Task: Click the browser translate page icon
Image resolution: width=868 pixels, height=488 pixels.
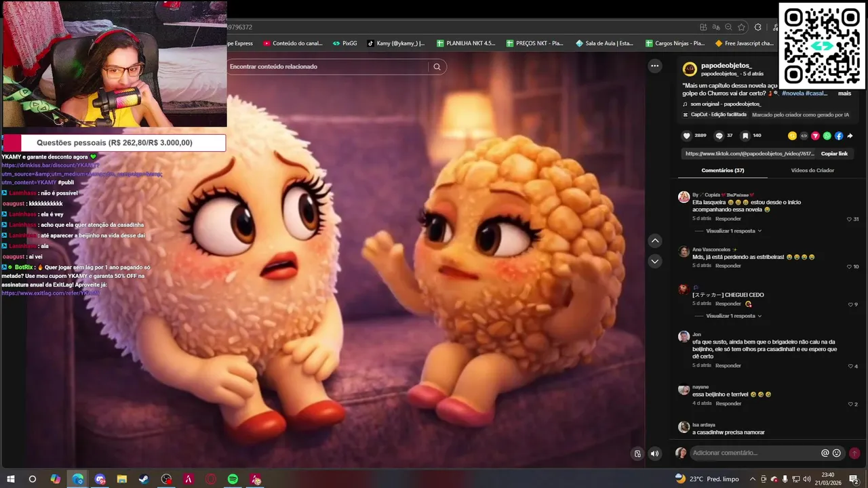Action: point(716,27)
